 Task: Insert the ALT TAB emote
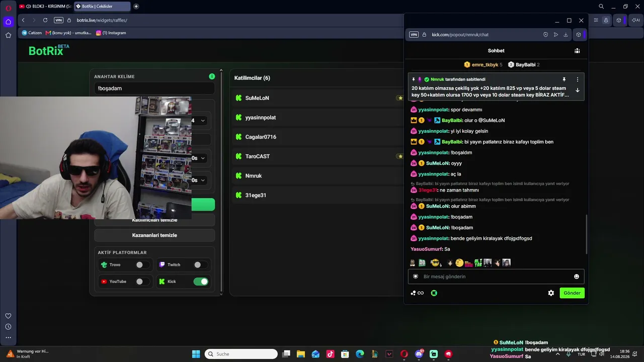click(x=478, y=262)
